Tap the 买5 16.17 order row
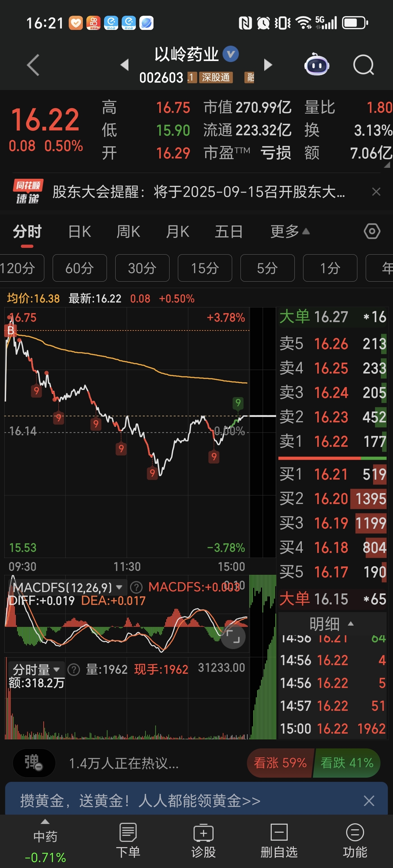Screen dimensions: 393x868 pos(332,572)
